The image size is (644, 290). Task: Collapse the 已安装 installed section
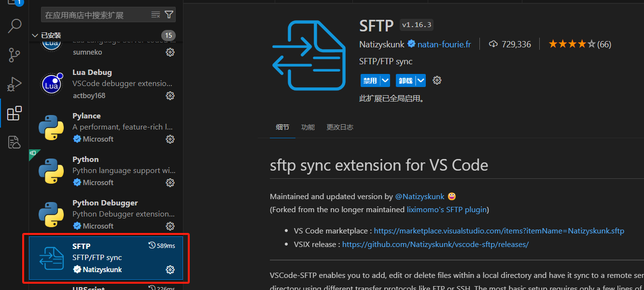tap(35, 35)
